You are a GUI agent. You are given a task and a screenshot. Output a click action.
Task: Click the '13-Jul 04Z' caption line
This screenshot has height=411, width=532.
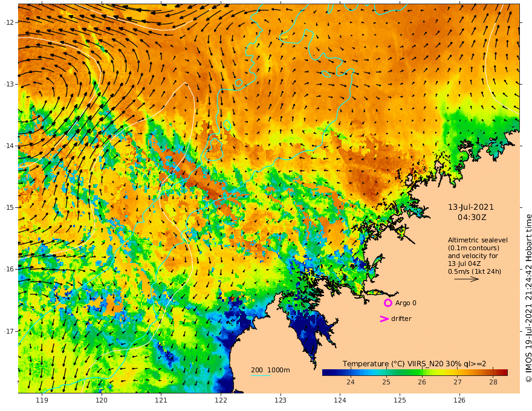[x=464, y=264]
